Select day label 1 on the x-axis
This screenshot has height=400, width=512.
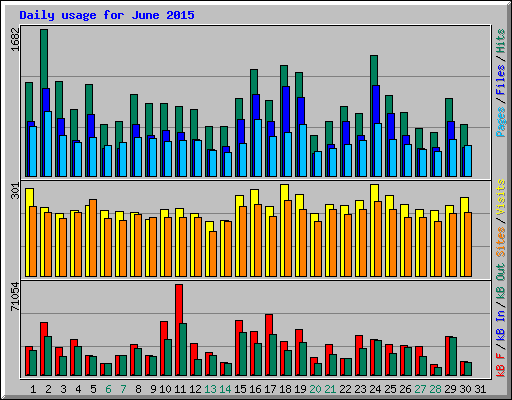[x=33, y=389]
